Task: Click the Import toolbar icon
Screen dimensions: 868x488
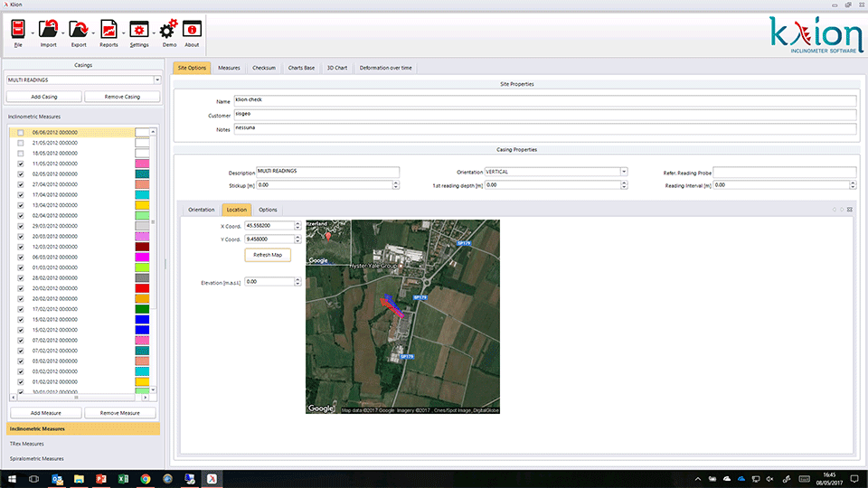Action: [x=48, y=32]
